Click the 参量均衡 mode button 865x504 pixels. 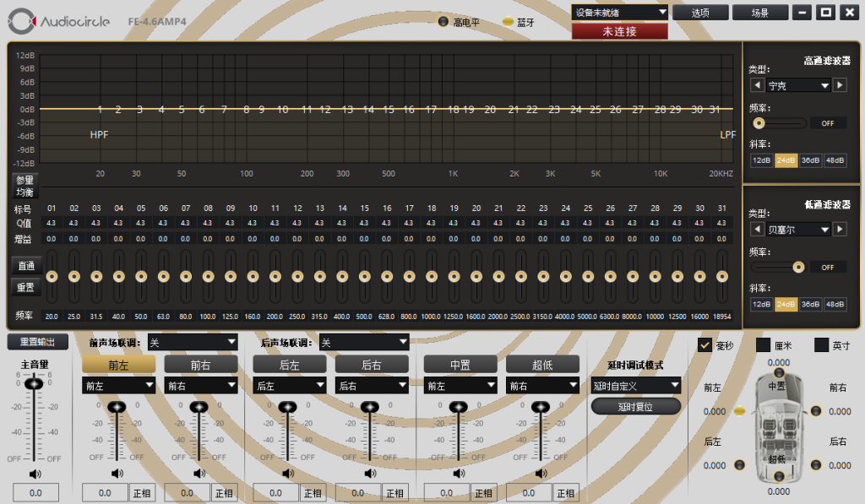pos(24,186)
